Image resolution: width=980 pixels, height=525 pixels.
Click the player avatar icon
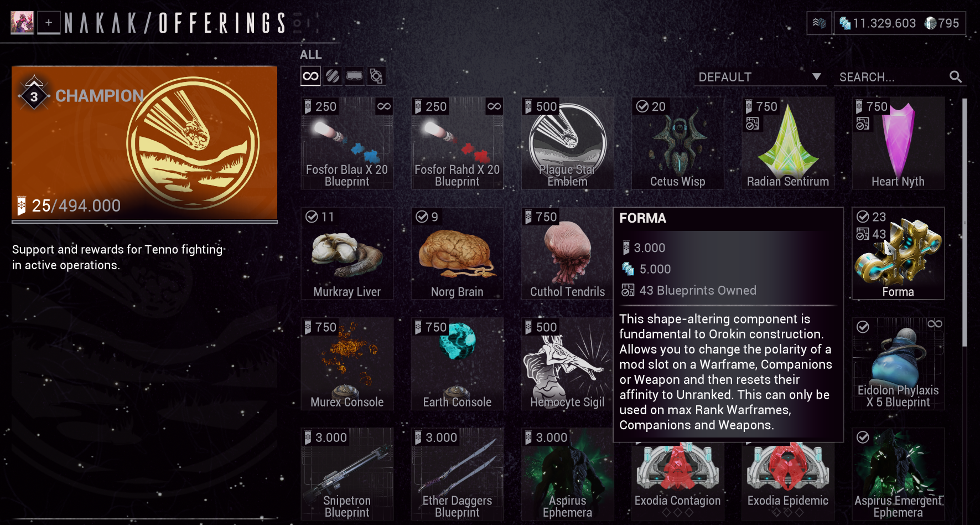click(x=22, y=23)
